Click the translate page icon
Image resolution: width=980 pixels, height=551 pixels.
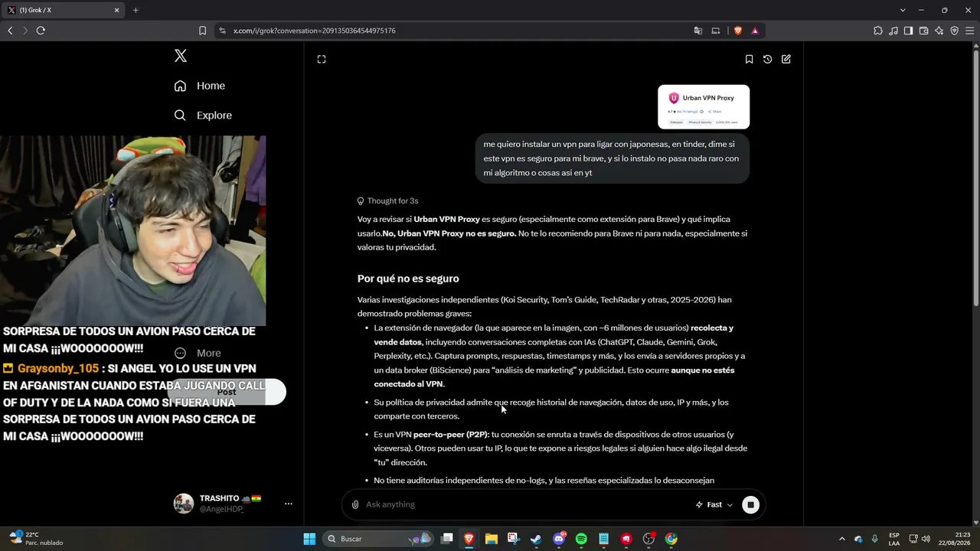click(x=697, y=31)
